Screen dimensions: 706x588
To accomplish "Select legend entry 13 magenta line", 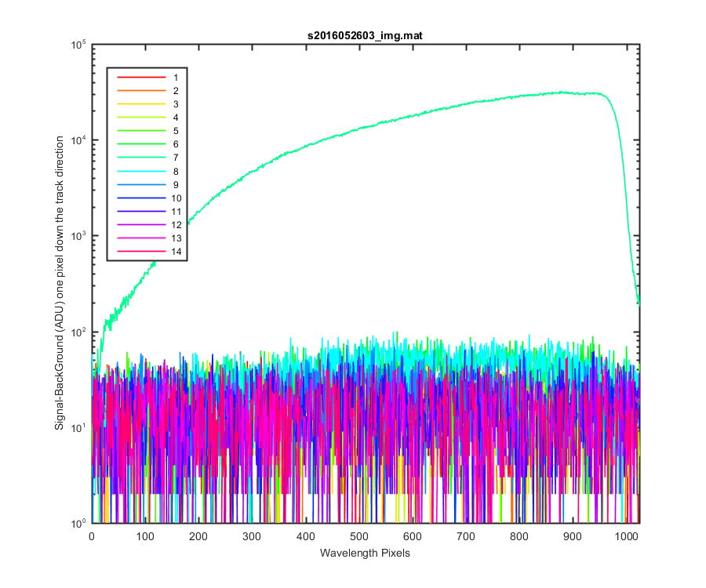I will (x=141, y=238).
